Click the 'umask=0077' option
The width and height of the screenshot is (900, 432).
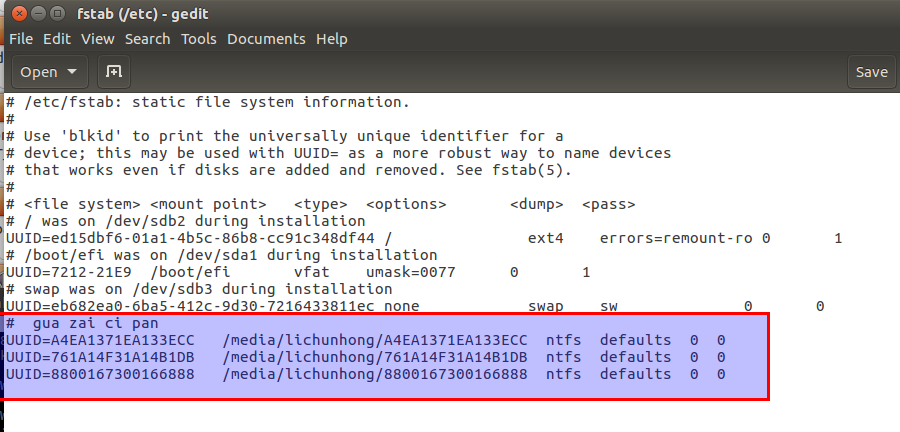coord(410,272)
